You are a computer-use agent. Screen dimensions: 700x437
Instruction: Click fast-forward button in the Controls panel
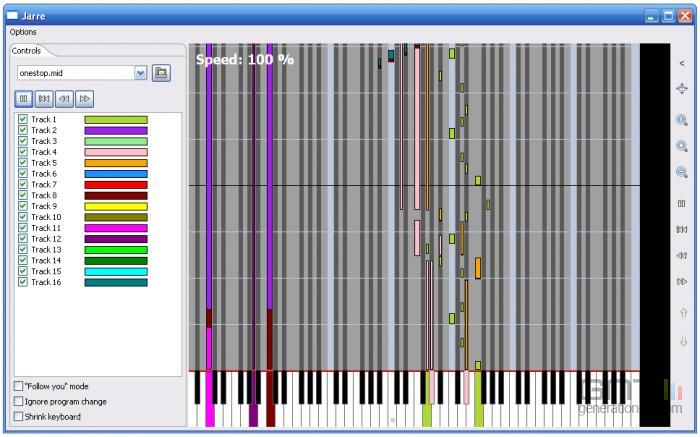click(85, 98)
